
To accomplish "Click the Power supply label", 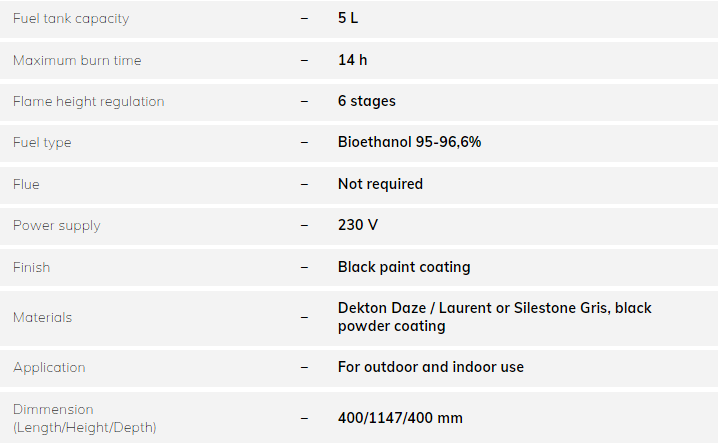I will [57, 225].
